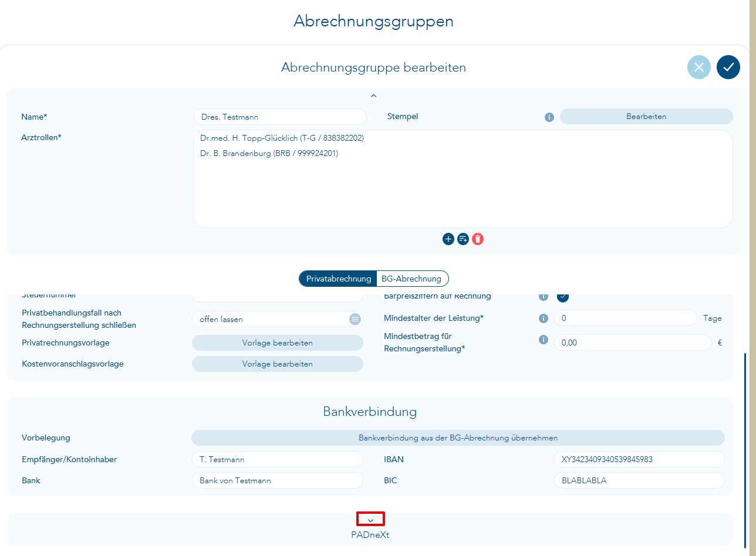
Task: Switch to the Privatabrechnung tab
Action: tap(338, 279)
